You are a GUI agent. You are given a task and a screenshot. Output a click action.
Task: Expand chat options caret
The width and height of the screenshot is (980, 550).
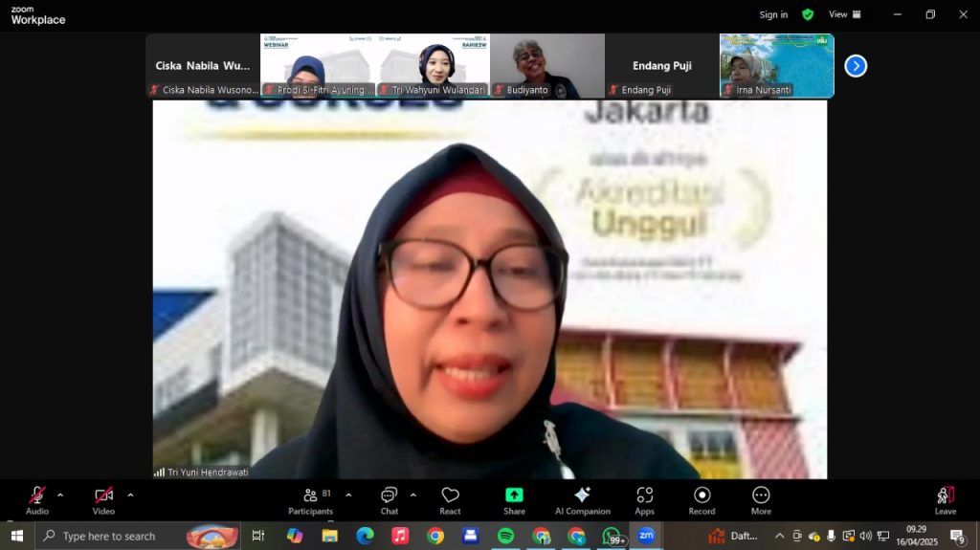click(x=413, y=495)
